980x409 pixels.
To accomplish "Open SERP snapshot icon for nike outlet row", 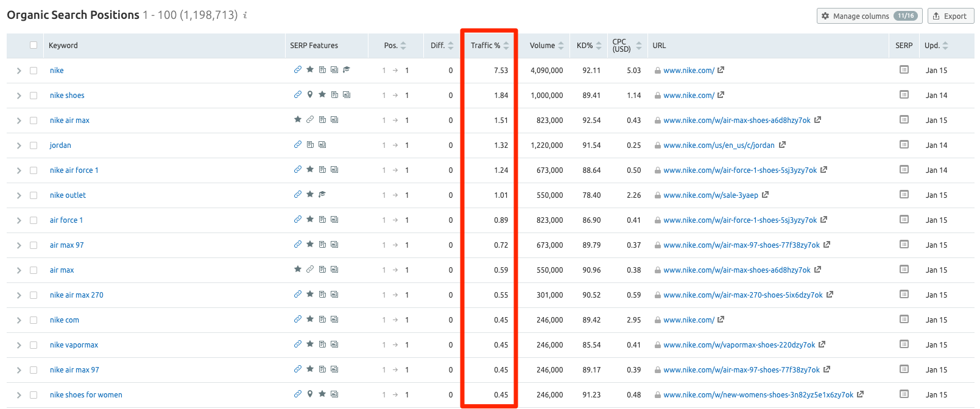I will click(x=904, y=195).
